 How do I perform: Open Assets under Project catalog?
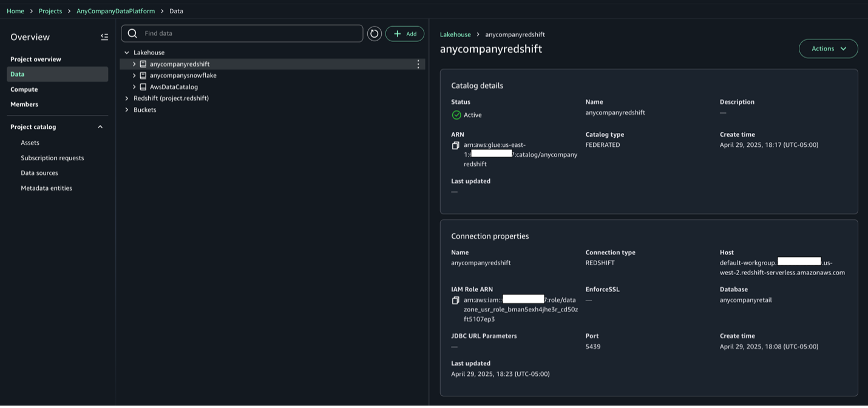tap(30, 143)
